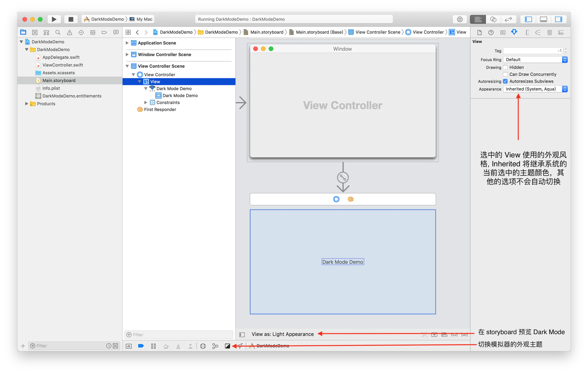Select the Standard editor button
The width and height of the screenshot is (588, 374).
(x=478, y=19)
